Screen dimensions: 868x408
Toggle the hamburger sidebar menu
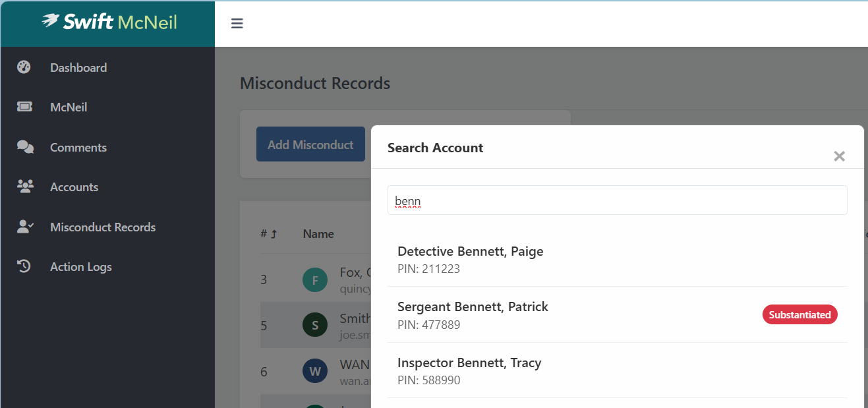pyautogui.click(x=237, y=24)
